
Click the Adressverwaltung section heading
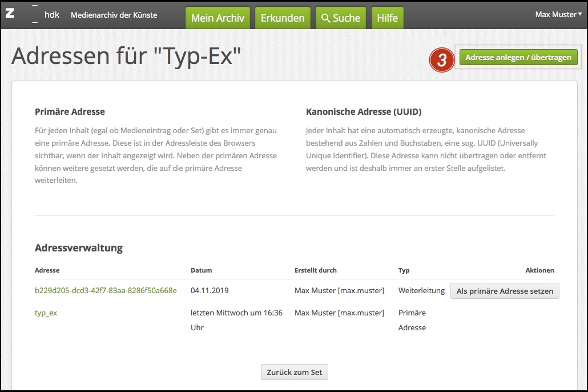(x=78, y=248)
